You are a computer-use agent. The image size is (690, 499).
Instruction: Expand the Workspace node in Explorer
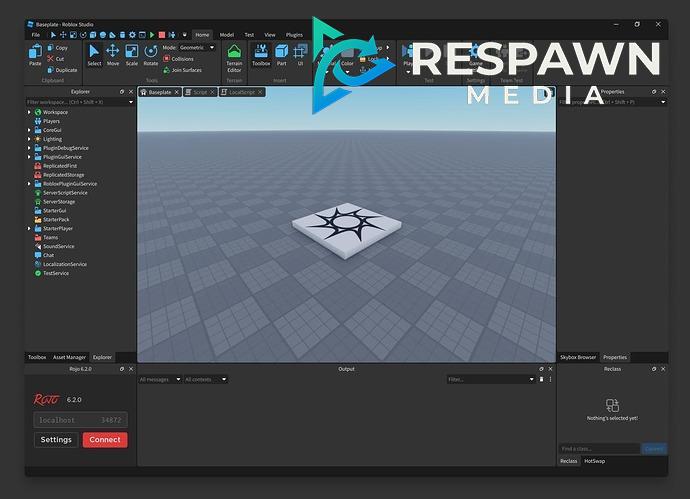point(29,112)
